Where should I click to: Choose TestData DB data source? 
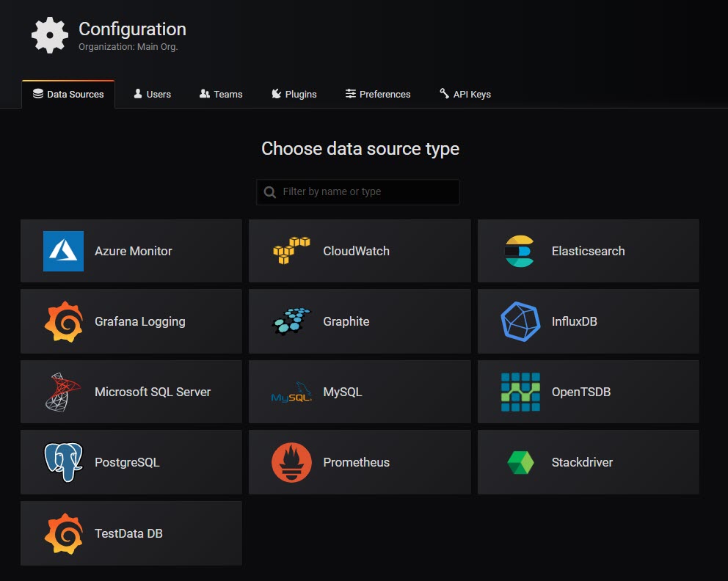[131, 533]
